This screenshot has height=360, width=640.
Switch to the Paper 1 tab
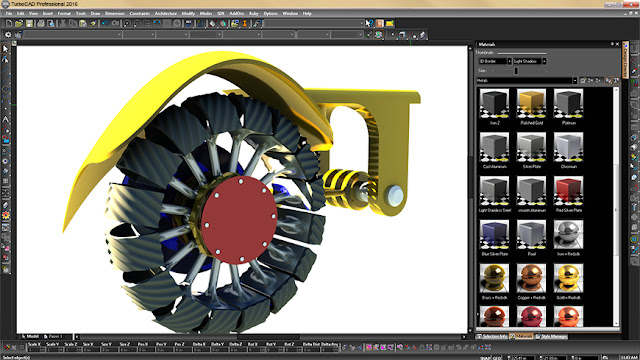[x=53, y=337]
